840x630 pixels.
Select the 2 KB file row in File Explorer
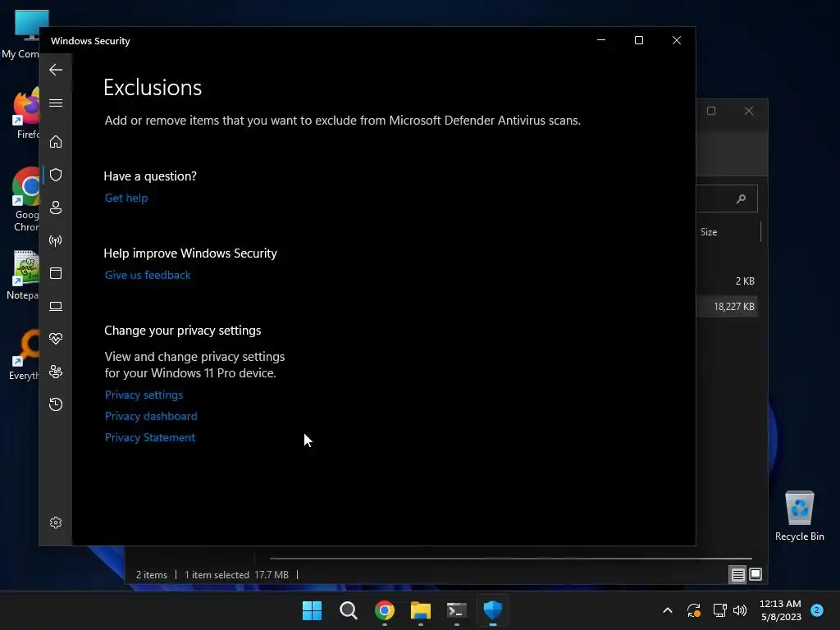(x=727, y=281)
